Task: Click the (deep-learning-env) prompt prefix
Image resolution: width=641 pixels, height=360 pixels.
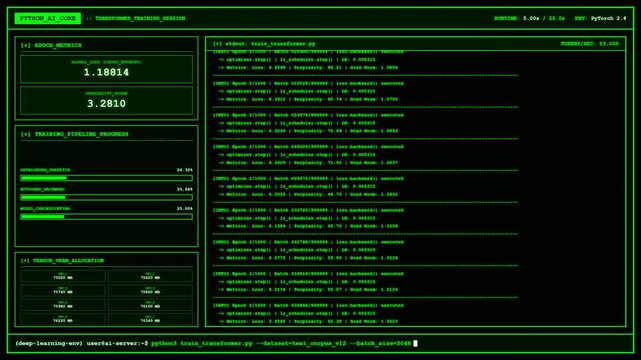Action: (49, 343)
